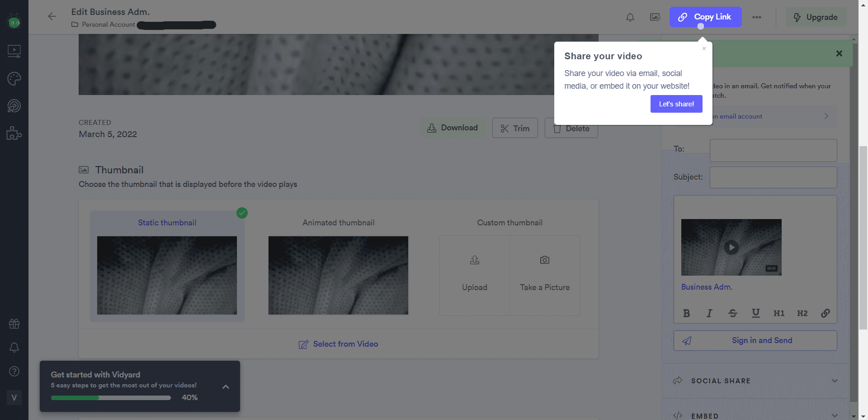Download the video
Screen dimensions: 868x420
[453, 128]
